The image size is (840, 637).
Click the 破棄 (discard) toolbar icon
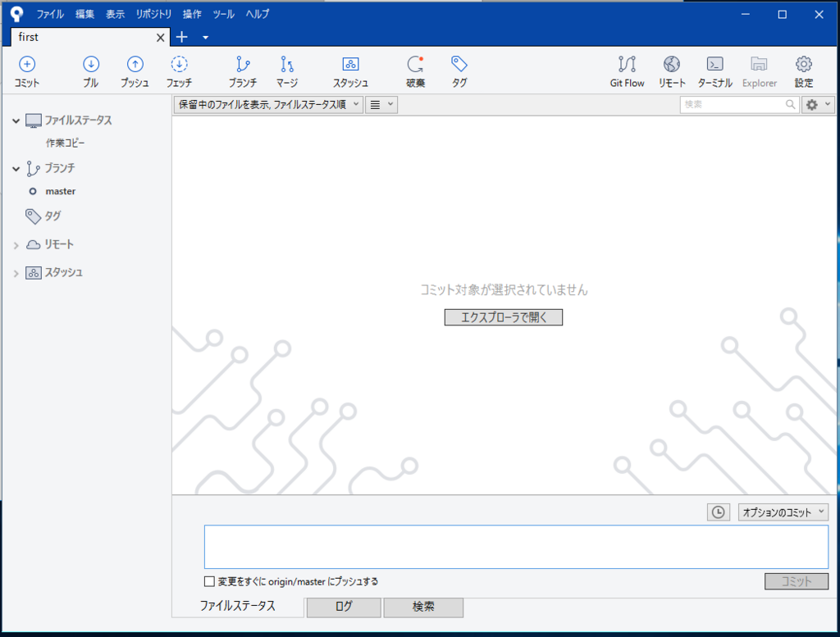[x=414, y=71]
